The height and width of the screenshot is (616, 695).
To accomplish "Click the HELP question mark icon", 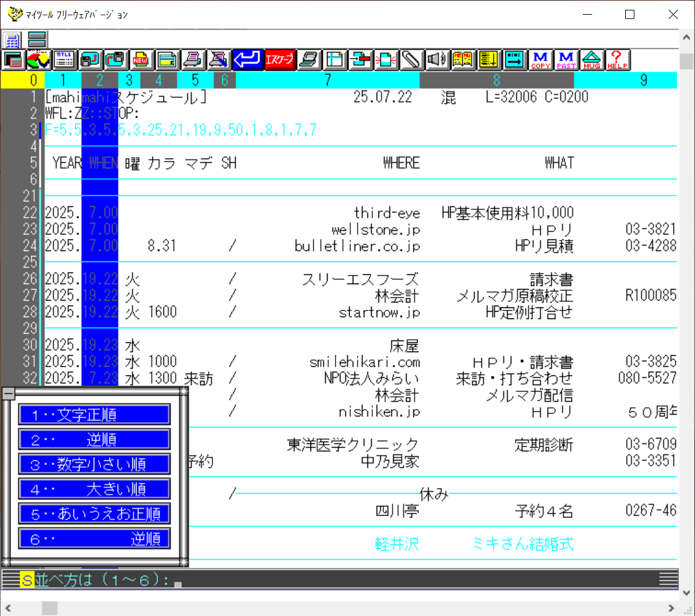I will [617, 59].
